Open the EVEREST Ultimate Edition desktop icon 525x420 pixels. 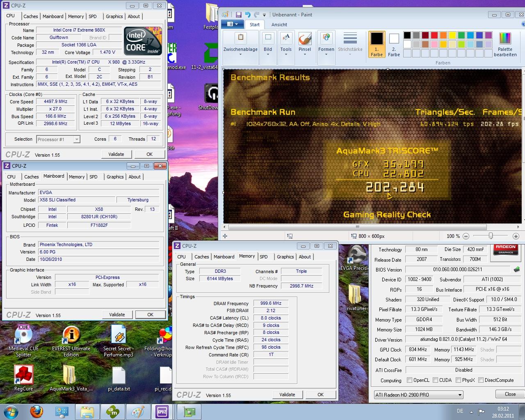coord(71,341)
